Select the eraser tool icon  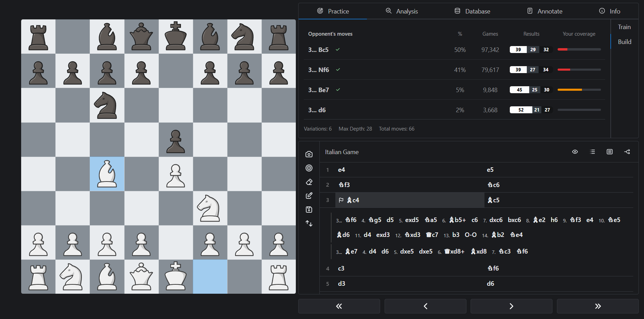[309, 182]
